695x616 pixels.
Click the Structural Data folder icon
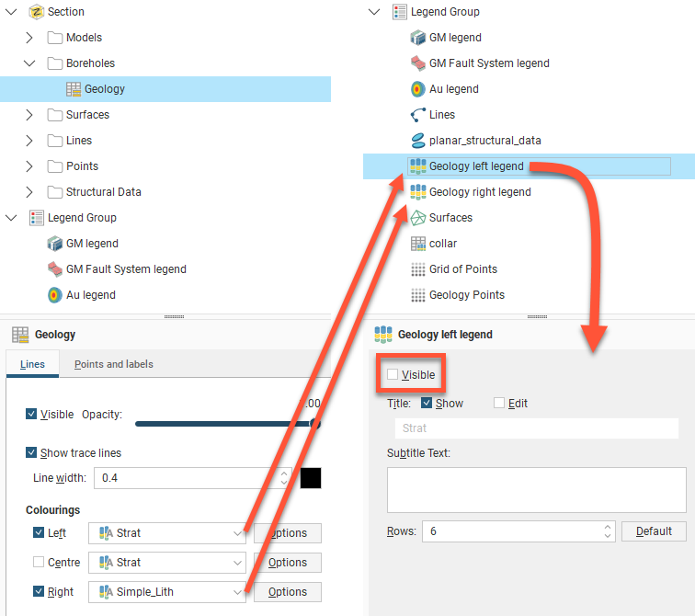click(55, 192)
